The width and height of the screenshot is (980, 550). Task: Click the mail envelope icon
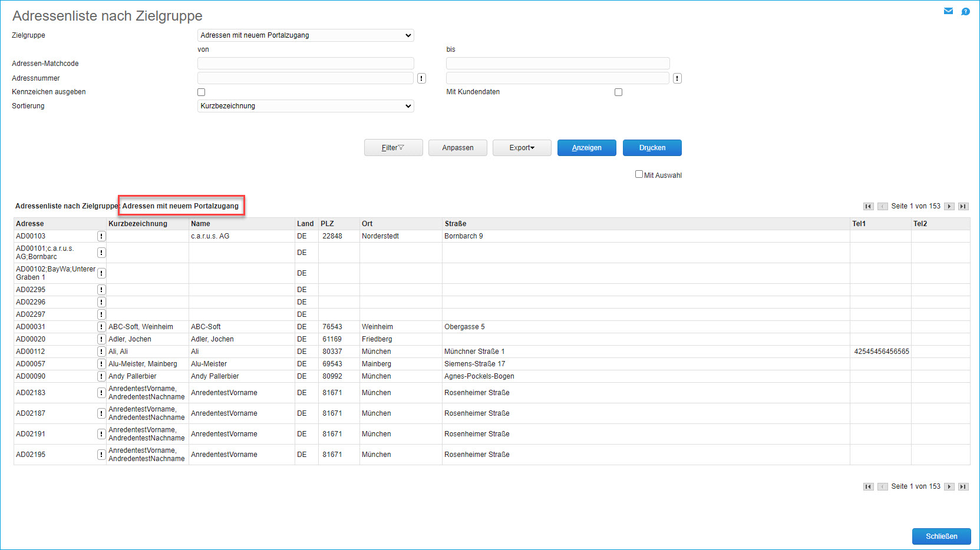pyautogui.click(x=948, y=11)
